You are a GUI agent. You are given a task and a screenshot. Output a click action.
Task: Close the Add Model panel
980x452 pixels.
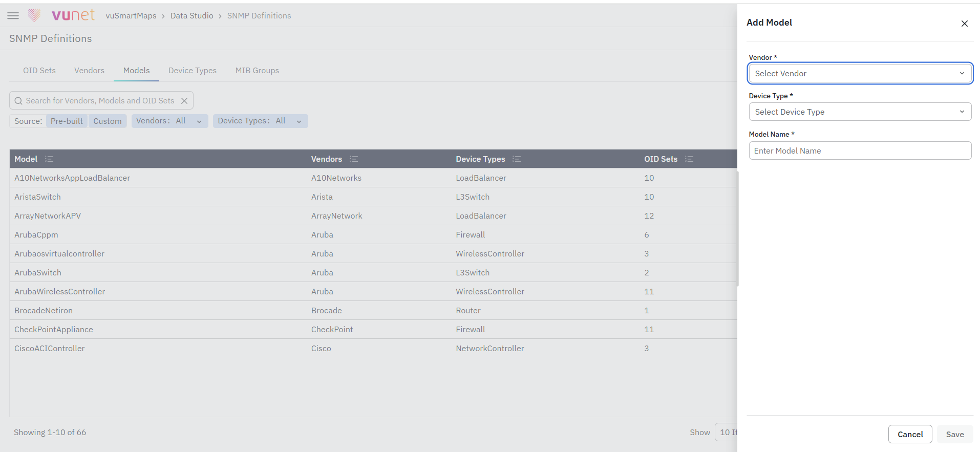click(965, 24)
